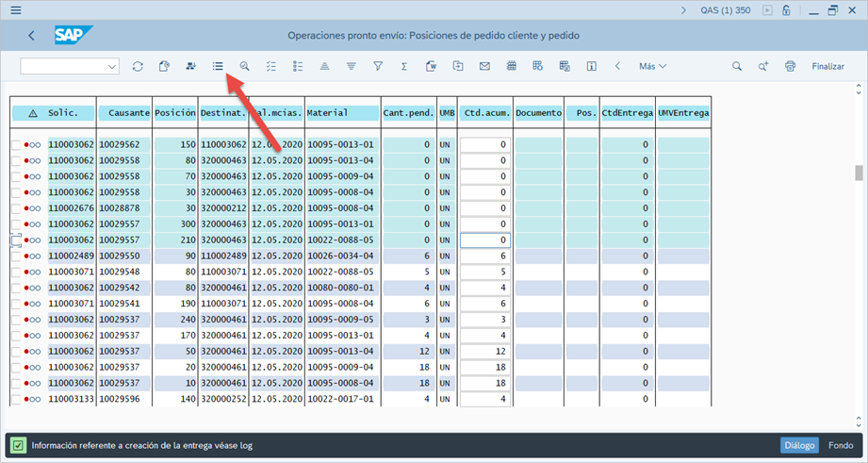Expand the Más toolbar menu

click(x=652, y=66)
